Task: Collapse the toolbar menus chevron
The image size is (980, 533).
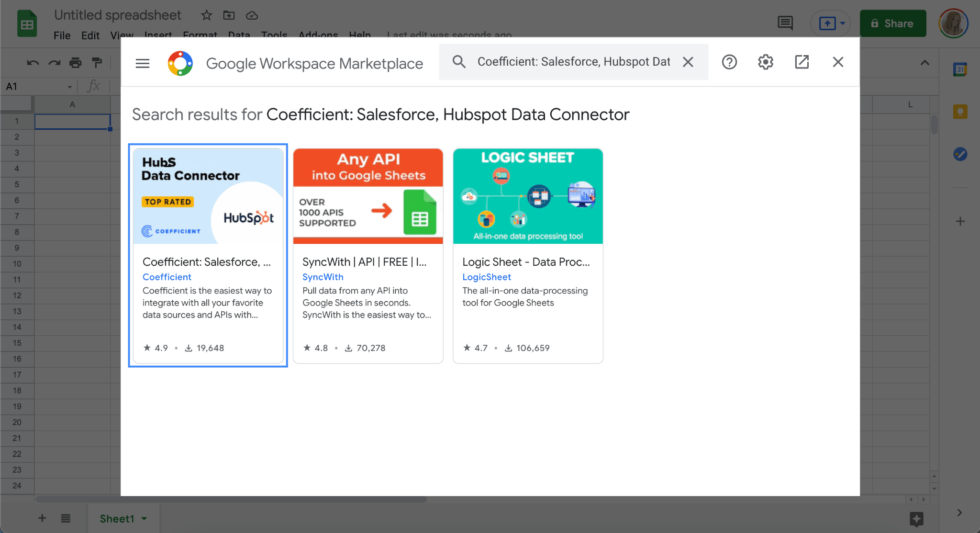Action: [924, 63]
